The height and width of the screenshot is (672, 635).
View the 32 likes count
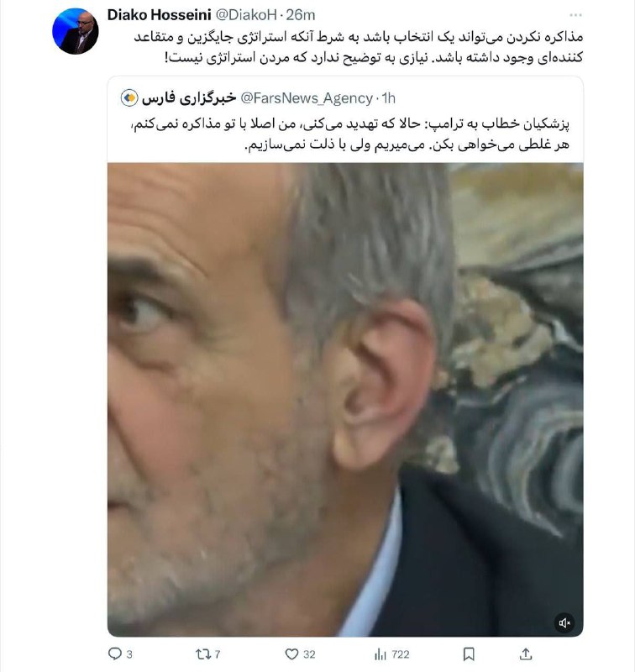(x=309, y=654)
